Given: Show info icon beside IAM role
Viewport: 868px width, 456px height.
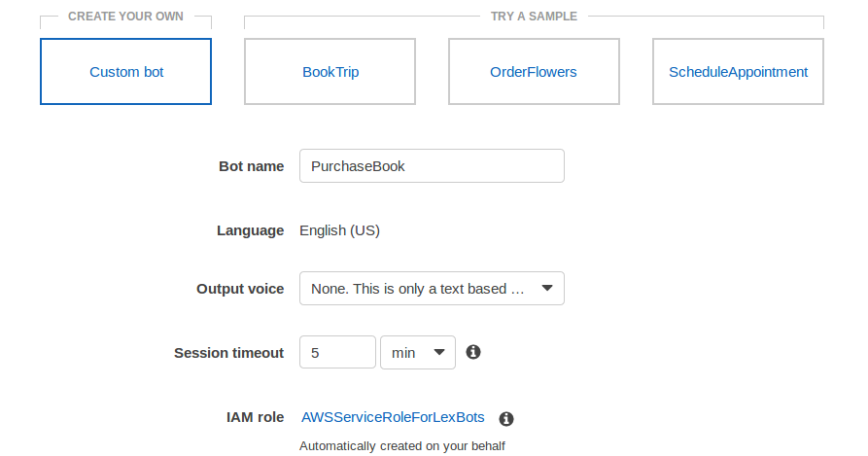Looking at the screenshot, I should [x=506, y=419].
